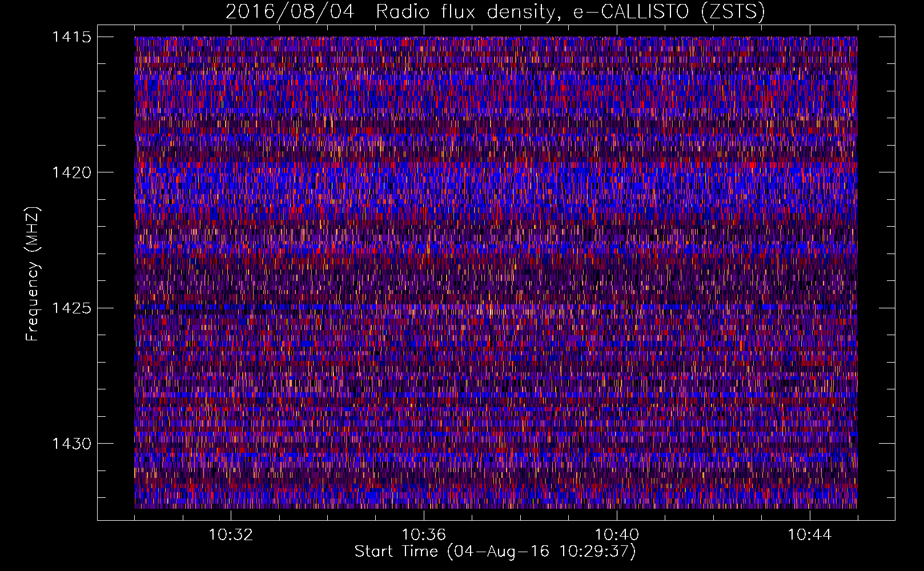The image size is (924, 571).
Task: Click the 10:44 time tick label
Action: [810, 535]
